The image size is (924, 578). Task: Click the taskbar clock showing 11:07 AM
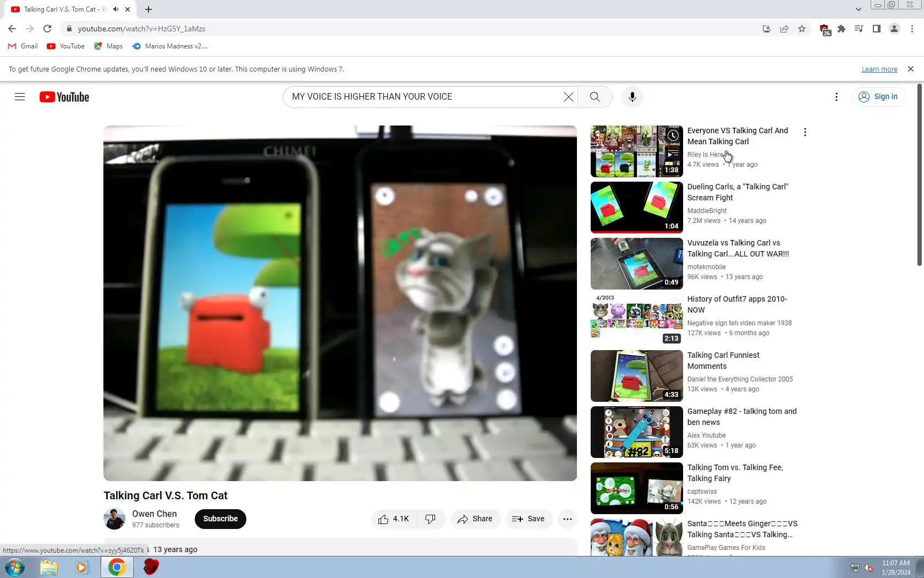click(896, 568)
